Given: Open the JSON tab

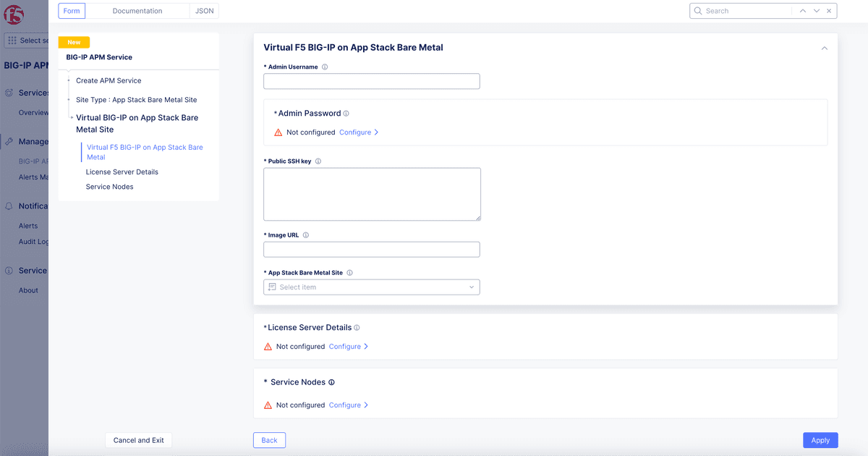Looking at the screenshot, I should (x=204, y=10).
